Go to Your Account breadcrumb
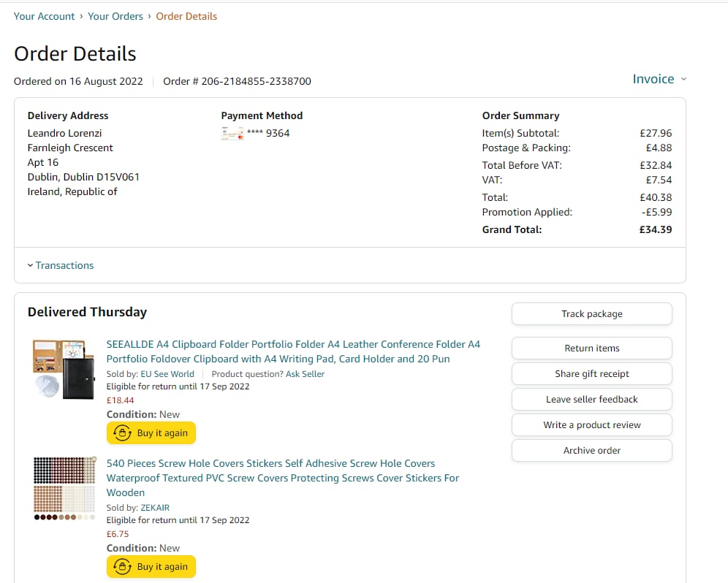Screen dimensions: 728x583 click(45, 16)
